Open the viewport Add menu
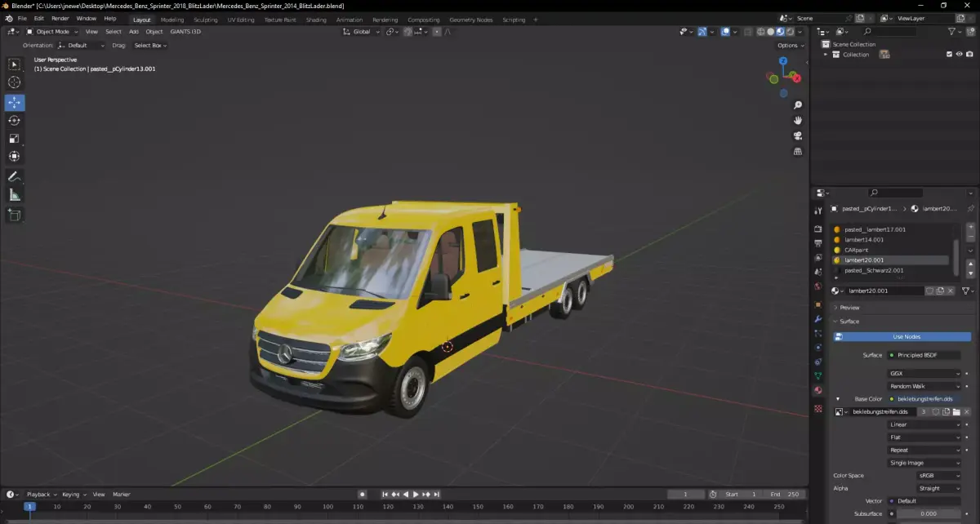 coord(134,32)
